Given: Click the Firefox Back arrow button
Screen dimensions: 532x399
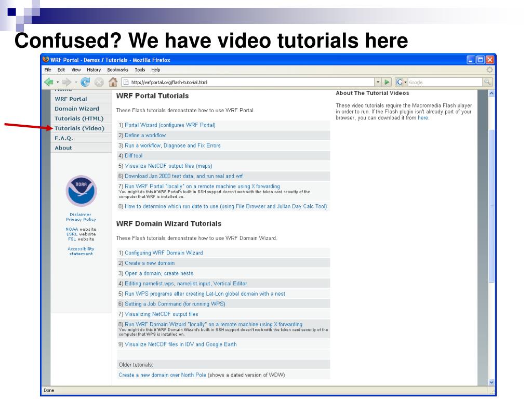Looking at the screenshot, I should (49, 82).
